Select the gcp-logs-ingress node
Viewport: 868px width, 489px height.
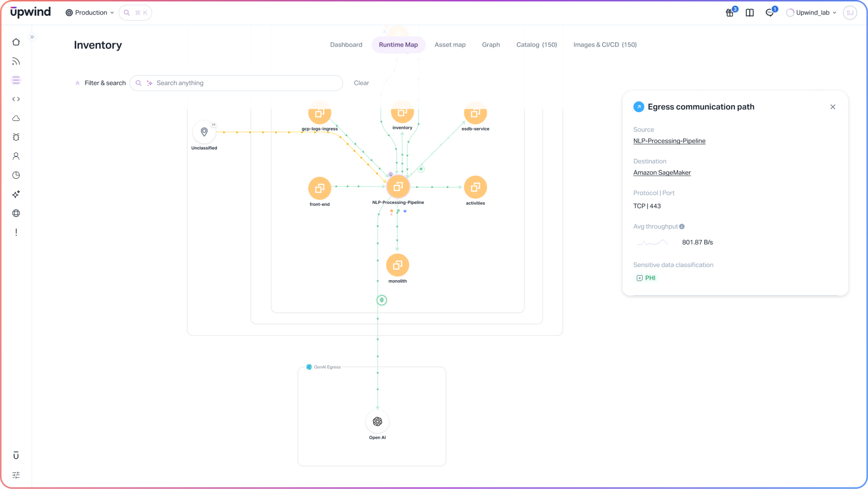319,114
